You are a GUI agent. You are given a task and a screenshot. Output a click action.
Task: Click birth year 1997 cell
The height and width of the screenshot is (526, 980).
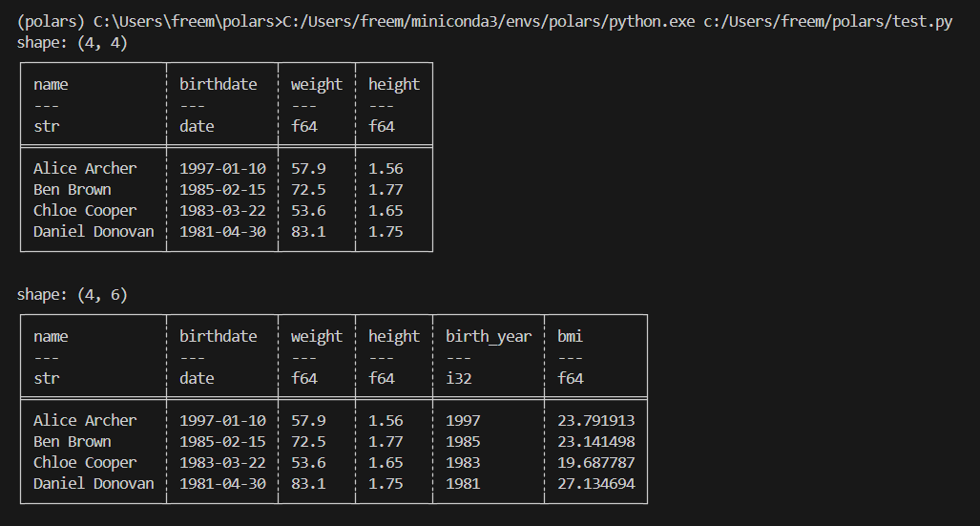[463, 421]
